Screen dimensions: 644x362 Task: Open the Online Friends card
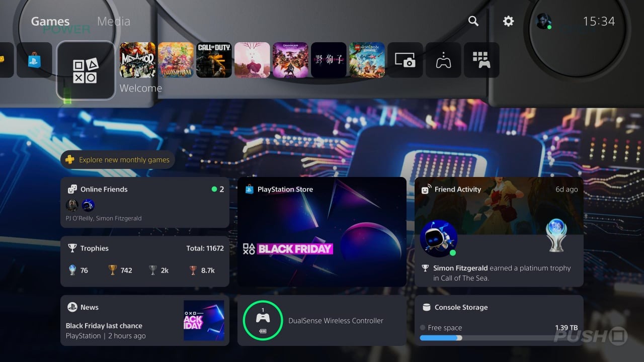(x=145, y=203)
